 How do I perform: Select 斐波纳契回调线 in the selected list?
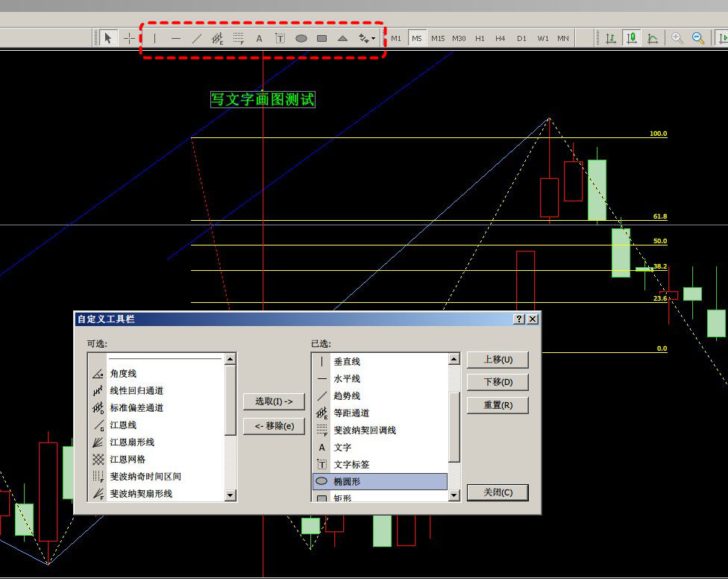(x=365, y=431)
